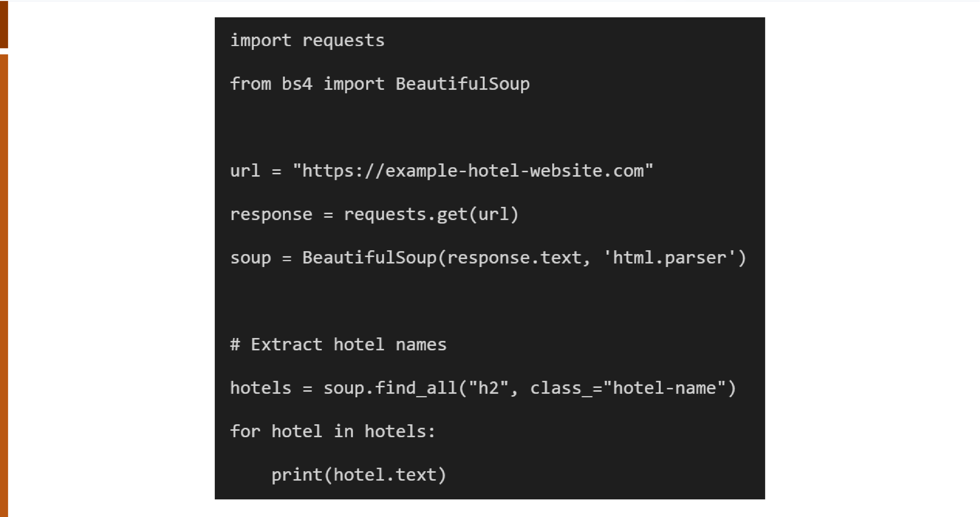Click the print(hotel.text) statement

point(359,474)
